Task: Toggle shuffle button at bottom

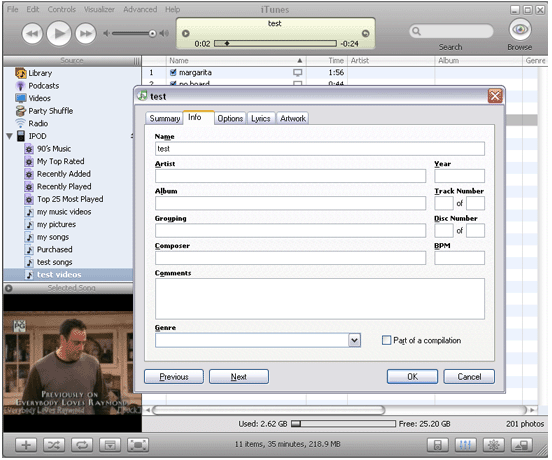Action: pyautogui.click(x=54, y=445)
